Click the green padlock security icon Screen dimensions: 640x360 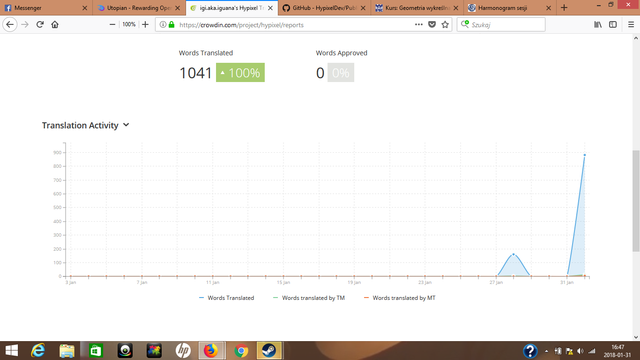(x=171, y=25)
